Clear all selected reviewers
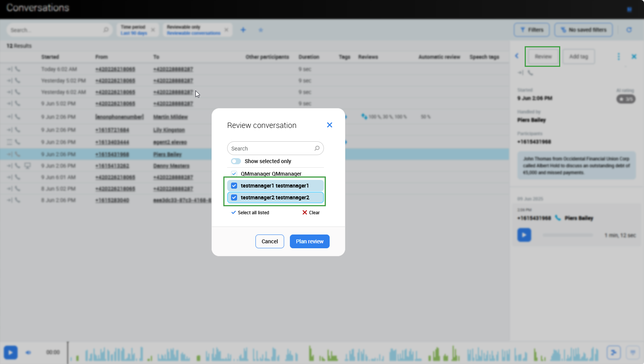The height and width of the screenshot is (364, 644). 311,213
